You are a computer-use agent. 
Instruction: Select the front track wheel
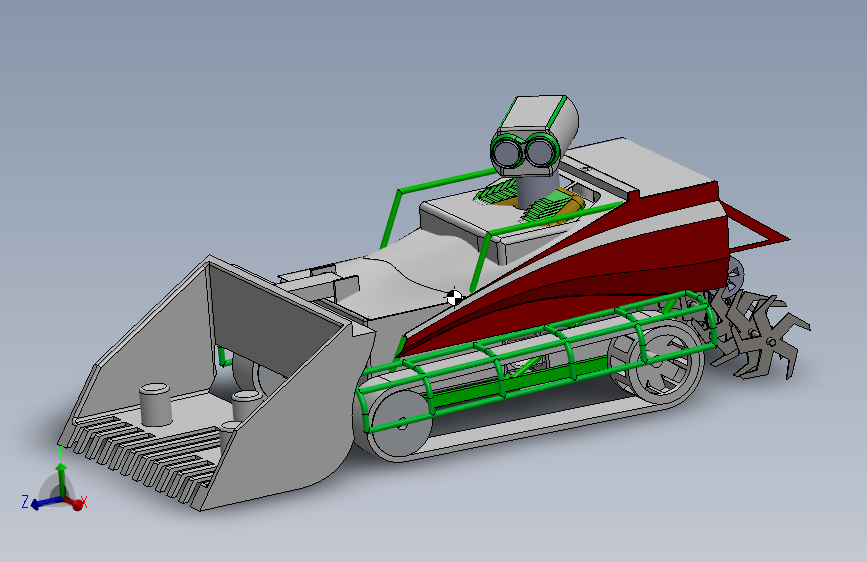click(401, 424)
